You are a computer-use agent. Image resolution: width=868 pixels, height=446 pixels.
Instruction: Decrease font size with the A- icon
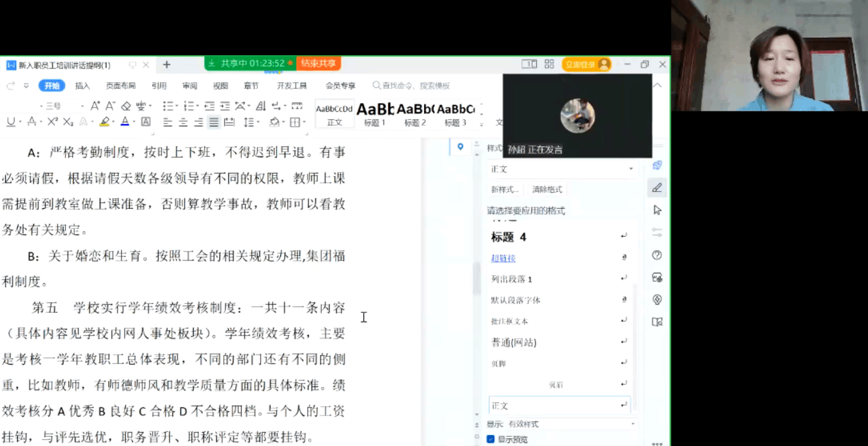(110, 106)
